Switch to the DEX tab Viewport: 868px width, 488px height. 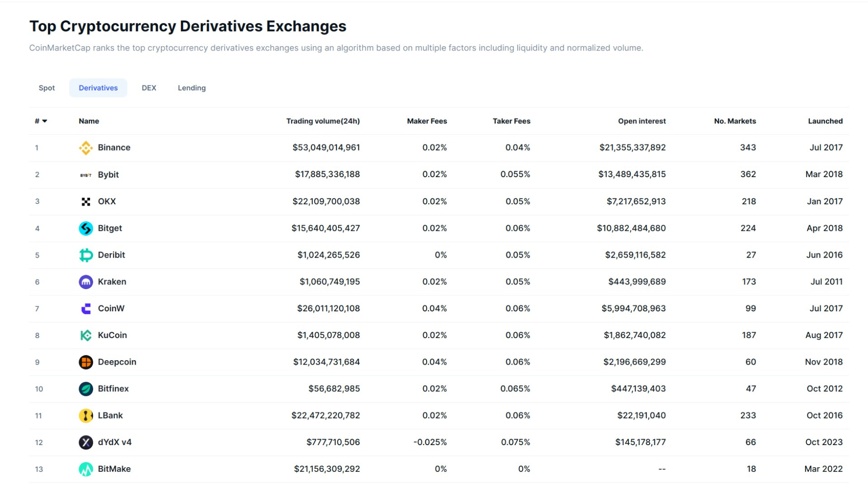[149, 88]
